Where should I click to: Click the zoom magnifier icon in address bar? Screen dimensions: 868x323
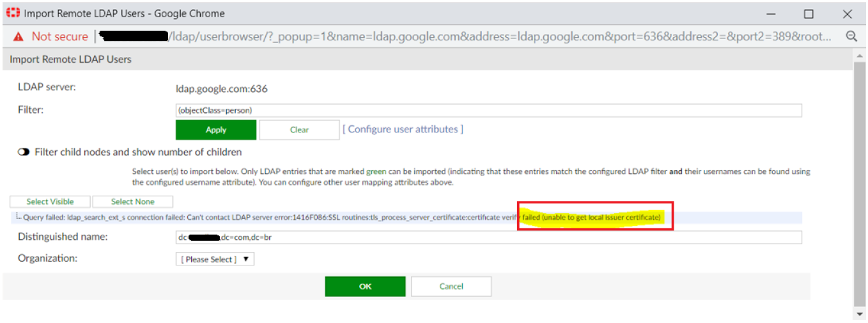pyautogui.click(x=851, y=36)
